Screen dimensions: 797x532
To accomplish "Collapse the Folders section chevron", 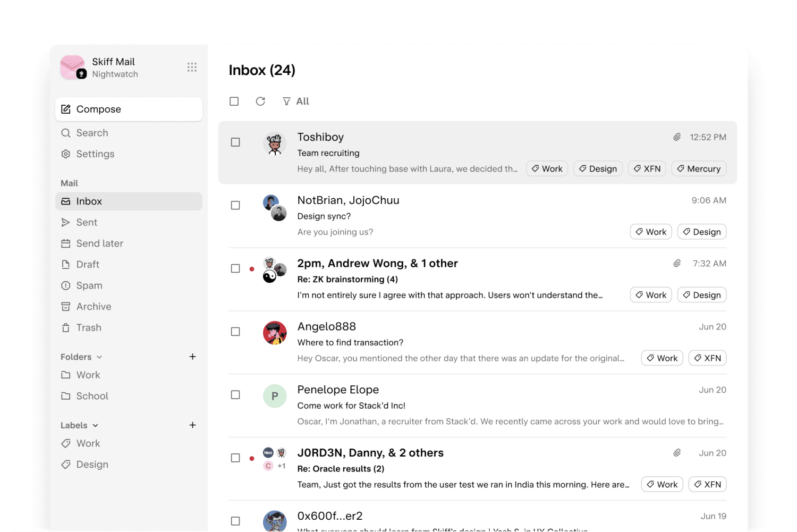I will click(99, 357).
